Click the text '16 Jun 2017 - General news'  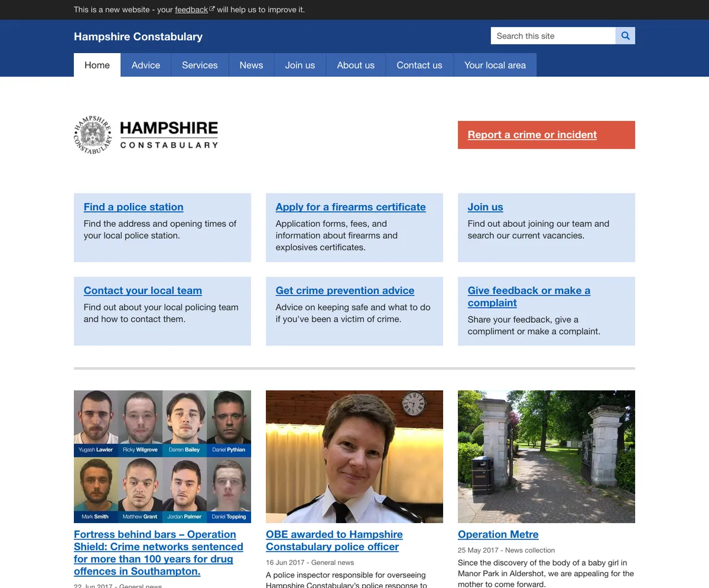click(310, 563)
